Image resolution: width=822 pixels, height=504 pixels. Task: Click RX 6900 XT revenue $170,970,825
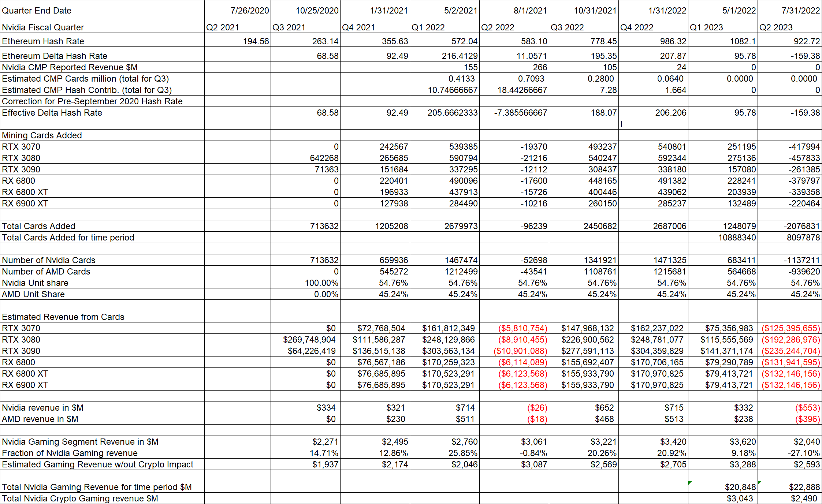(x=653, y=385)
